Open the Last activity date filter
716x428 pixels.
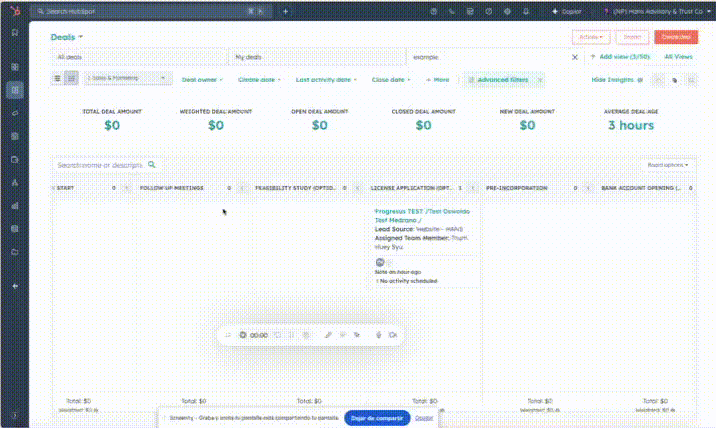coord(326,79)
